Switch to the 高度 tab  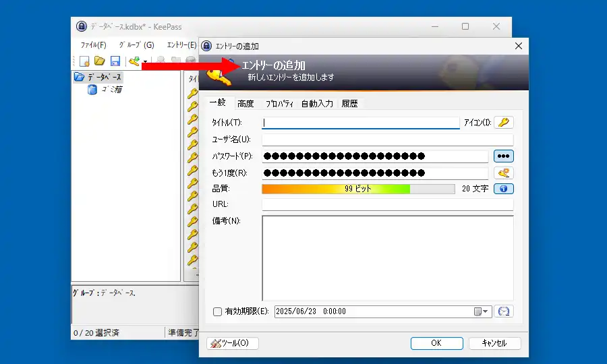[x=245, y=103]
